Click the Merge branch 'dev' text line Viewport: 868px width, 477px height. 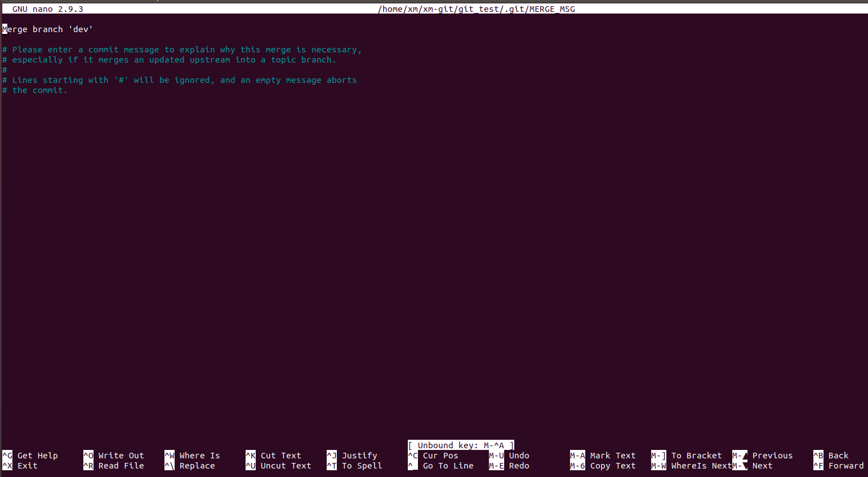coord(48,29)
